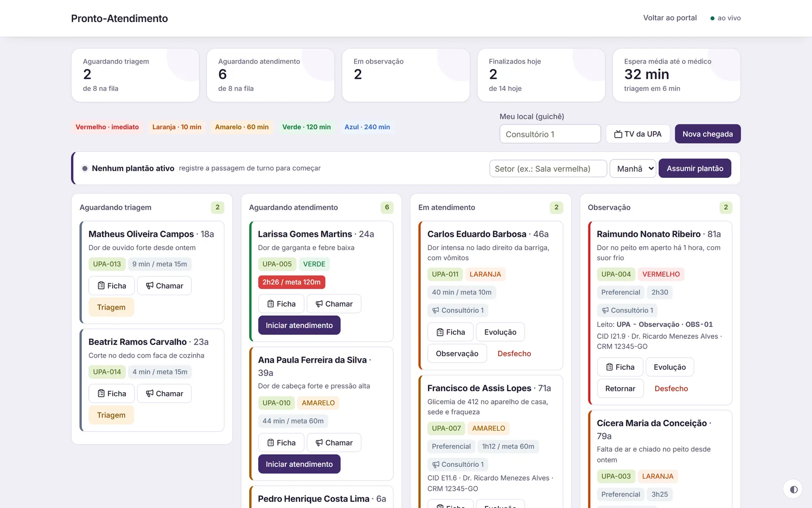The height and width of the screenshot is (508, 812).
Task: Click the UPA-013 ticket tag
Action: (x=107, y=264)
